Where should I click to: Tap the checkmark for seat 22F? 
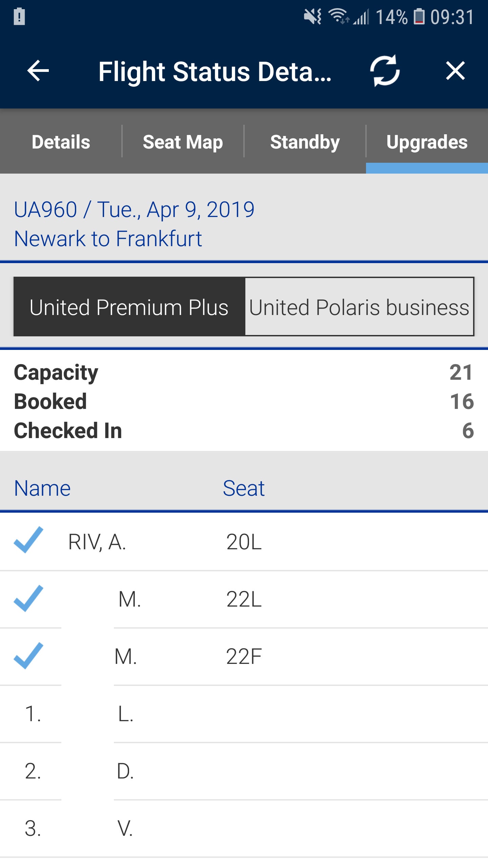coord(28,656)
